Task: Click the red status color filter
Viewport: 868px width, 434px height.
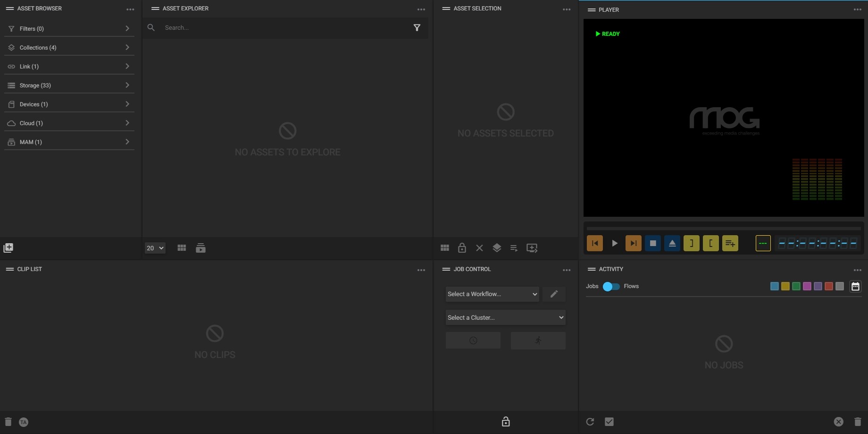Action: coord(829,286)
